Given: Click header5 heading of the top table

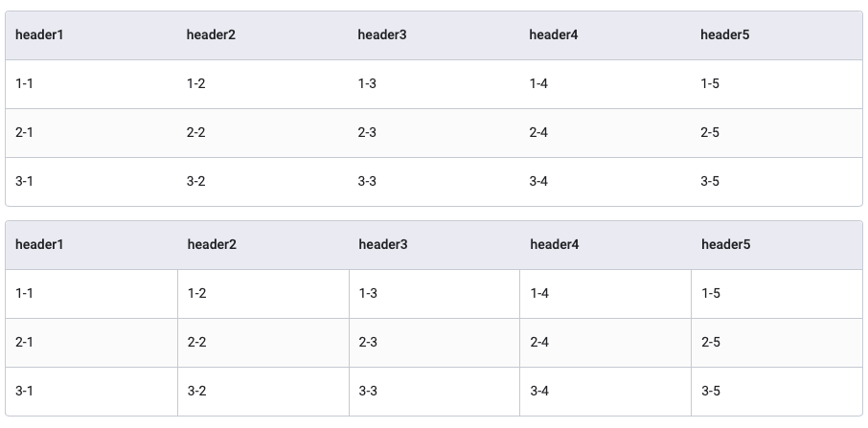Looking at the screenshot, I should tap(725, 35).
